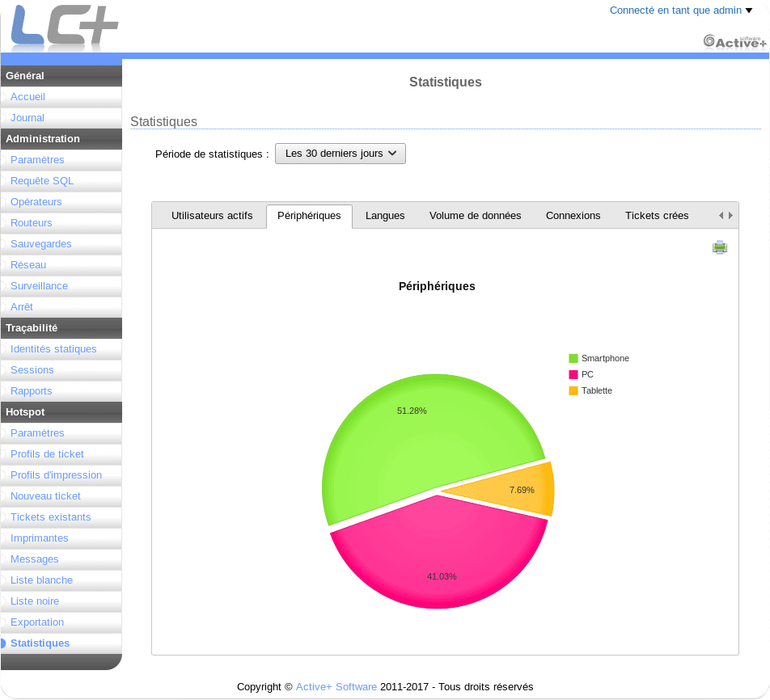Open Requête SQL page
The width and height of the screenshot is (770, 700).
(42, 181)
